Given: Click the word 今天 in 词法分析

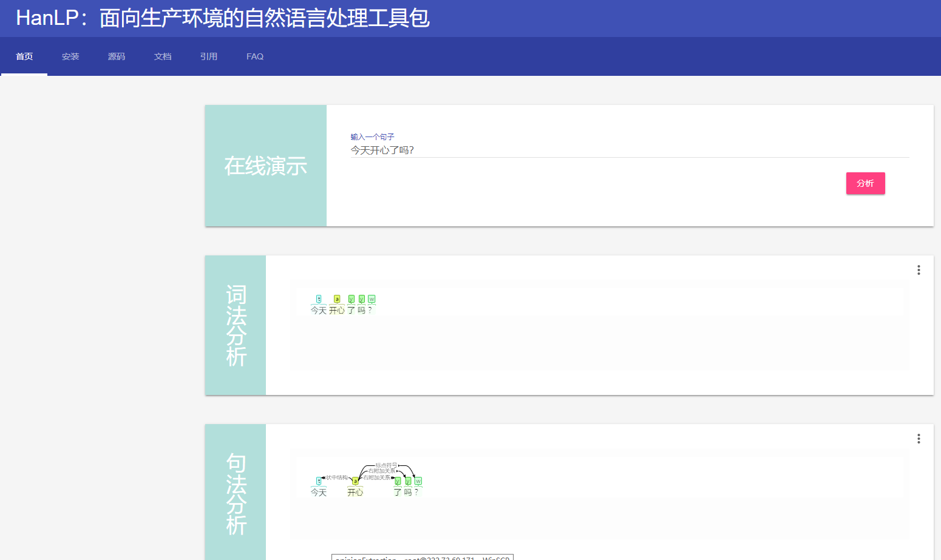Looking at the screenshot, I should (x=319, y=310).
